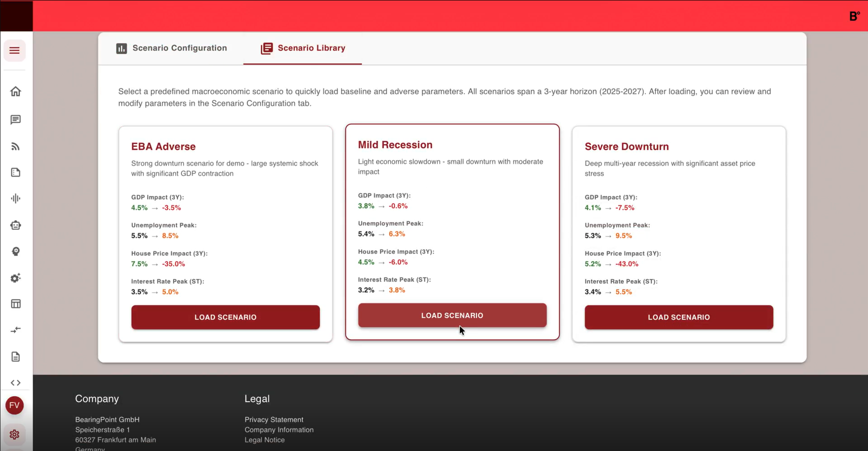Click the RSS feed icon
This screenshot has width=868, height=451.
tap(15, 146)
